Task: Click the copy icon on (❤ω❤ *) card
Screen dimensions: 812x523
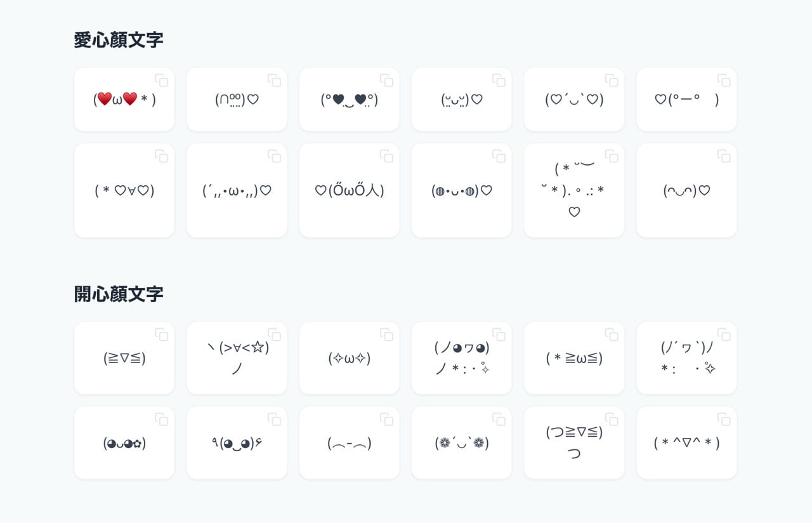Action: click(x=162, y=80)
